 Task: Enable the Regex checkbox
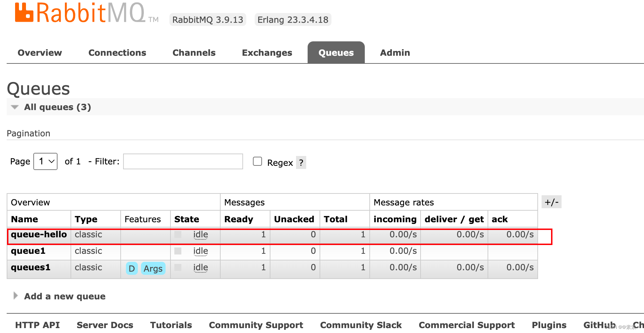click(257, 161)
